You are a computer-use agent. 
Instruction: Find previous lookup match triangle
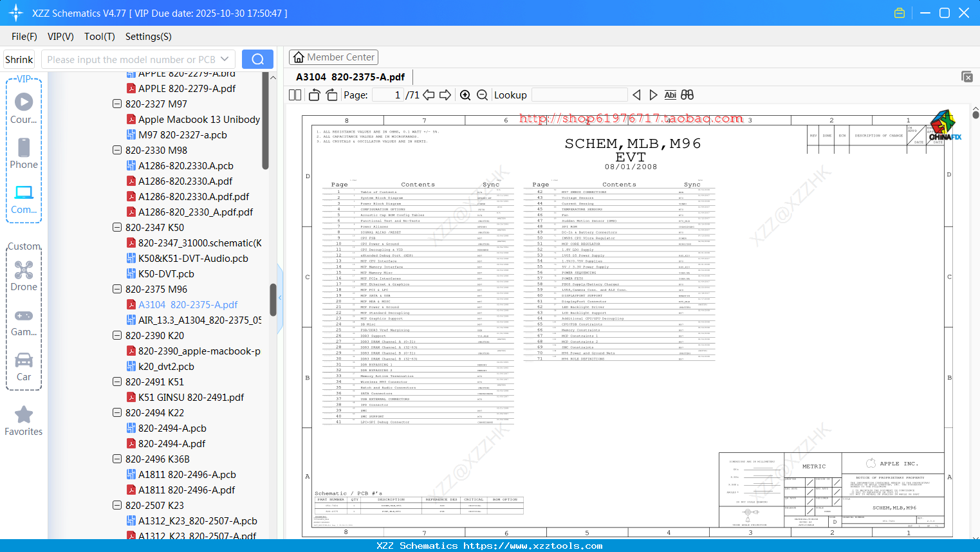[x=636, y=95]
